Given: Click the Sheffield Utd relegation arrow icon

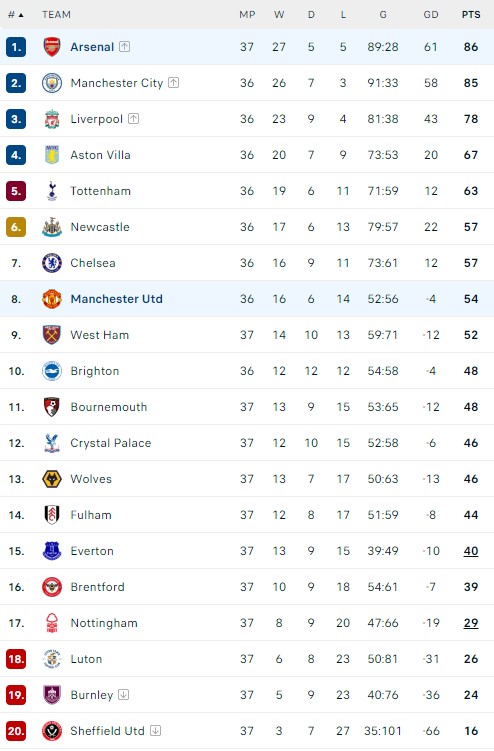Looking at the screenshot, I should (x=155, y=730).
